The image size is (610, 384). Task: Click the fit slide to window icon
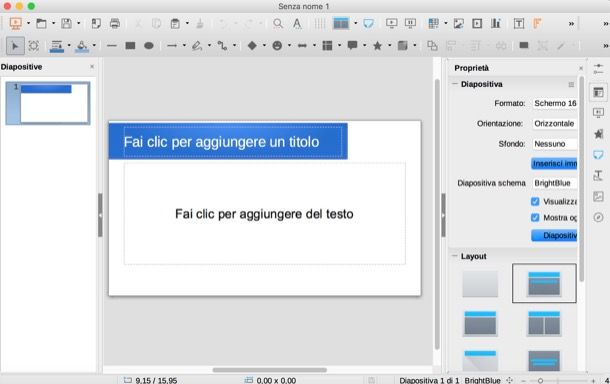tap(509, 380)
